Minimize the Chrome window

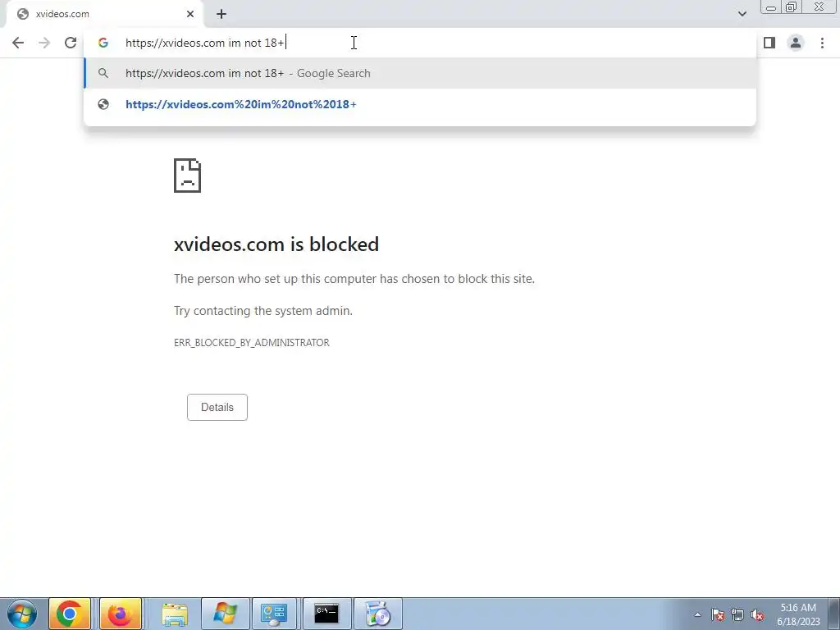tap(771, 7)
